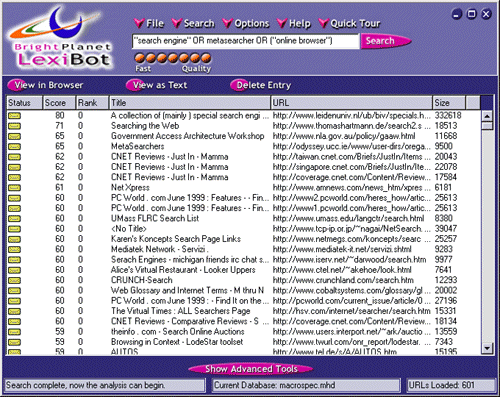Select 'Searching the Web' title
Screen dimensions: 500x397
(145, 126)
